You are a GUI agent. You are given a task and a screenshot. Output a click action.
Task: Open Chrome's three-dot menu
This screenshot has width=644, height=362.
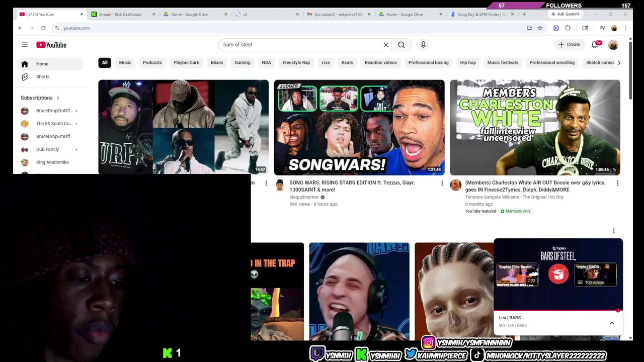pos(625,28)
